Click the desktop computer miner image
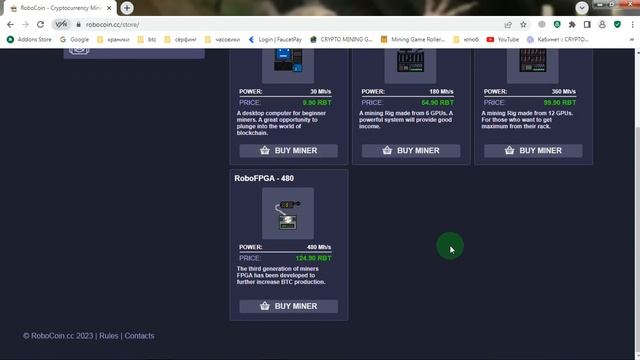Viewport: 640px width, 360px height. [x=288, y=65]
